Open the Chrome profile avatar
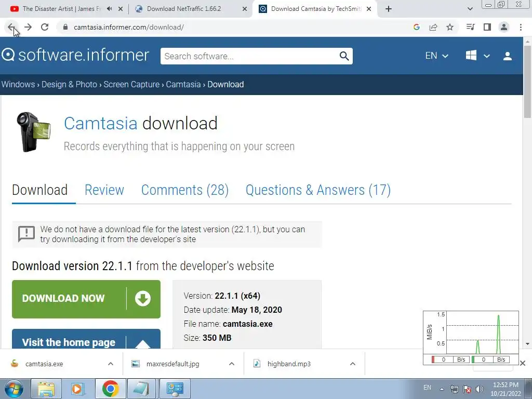The height and width of the screenshot is (399, 532). pyautogui.click(x=504, y=27)
